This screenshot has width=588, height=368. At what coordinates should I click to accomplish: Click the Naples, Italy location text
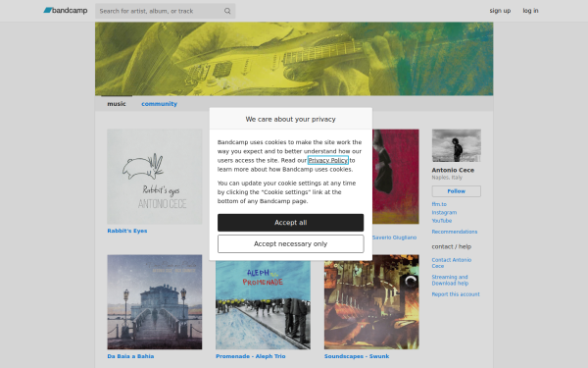447,178
